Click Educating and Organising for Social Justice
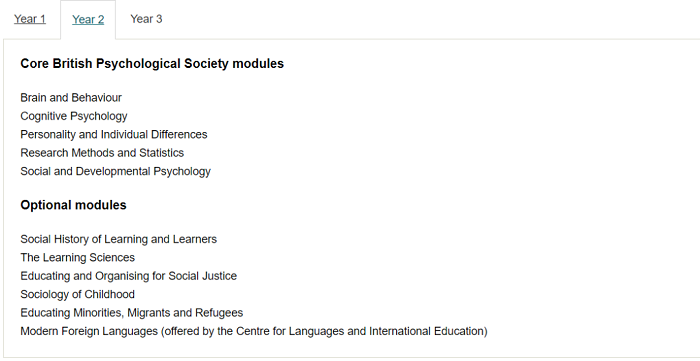This screenshot has width=700, height=361. pyautogui.click(x=129, y=276)
